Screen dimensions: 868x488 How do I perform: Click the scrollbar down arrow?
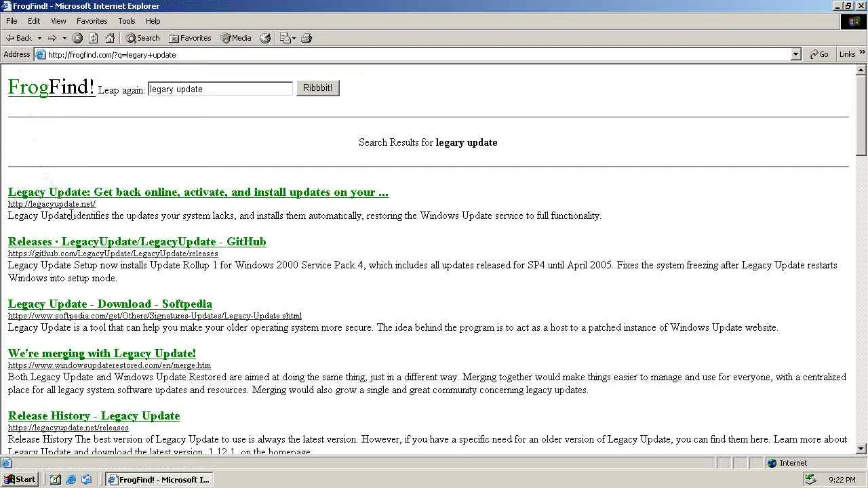(x=861, y=449)
